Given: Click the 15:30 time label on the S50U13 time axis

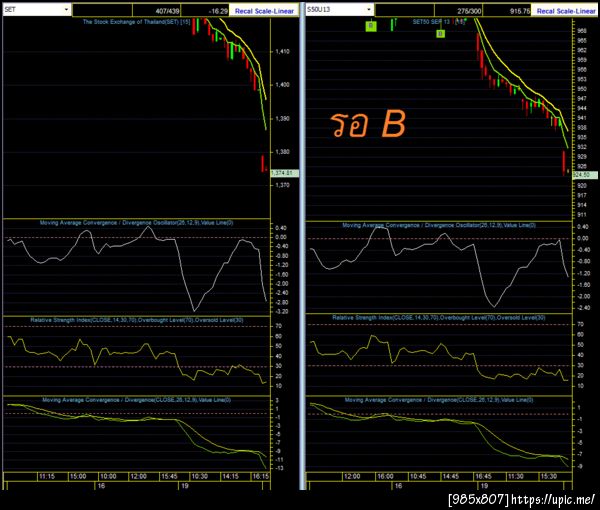Looking at the screenshot, I should point(548,476).
